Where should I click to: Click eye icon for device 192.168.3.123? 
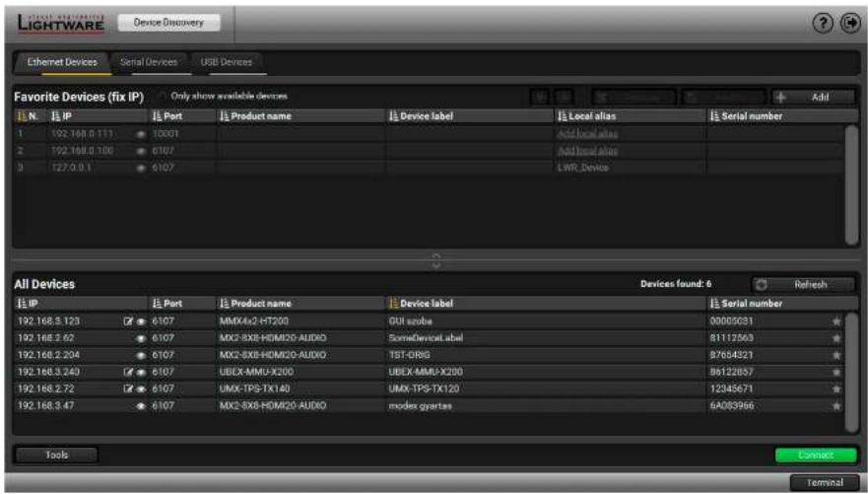point(141,321)
